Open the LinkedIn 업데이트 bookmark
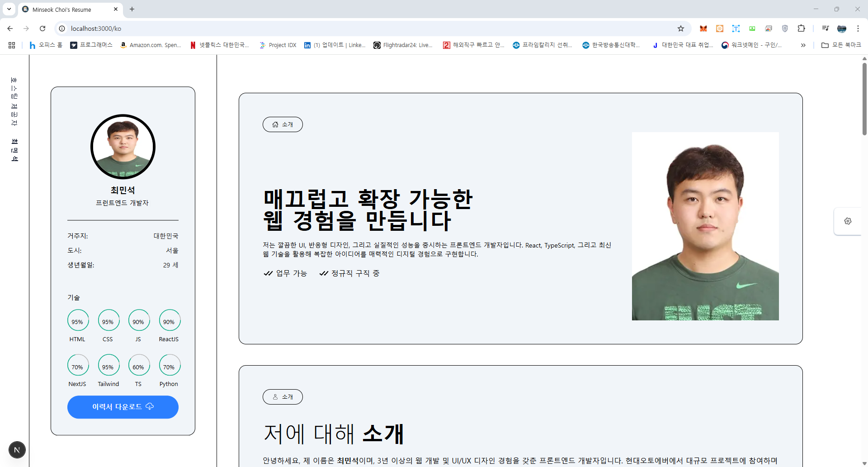This screenshot has width=868, height=467. (335, 45)
